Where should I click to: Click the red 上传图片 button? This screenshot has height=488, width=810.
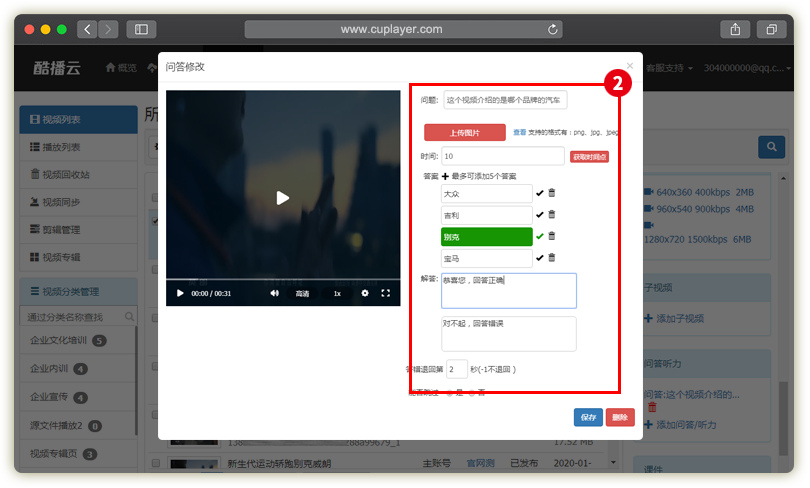[463, 132]
